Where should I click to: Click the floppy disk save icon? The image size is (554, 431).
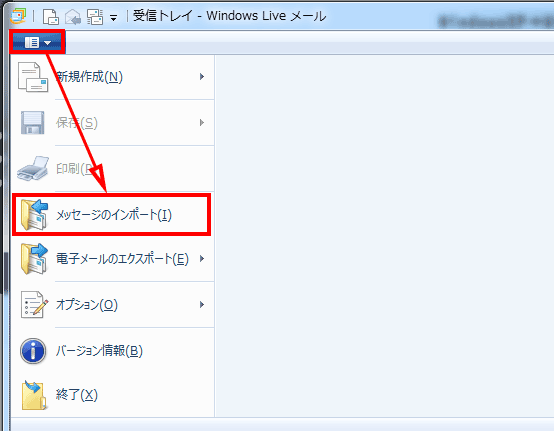(x=33, y=123)
